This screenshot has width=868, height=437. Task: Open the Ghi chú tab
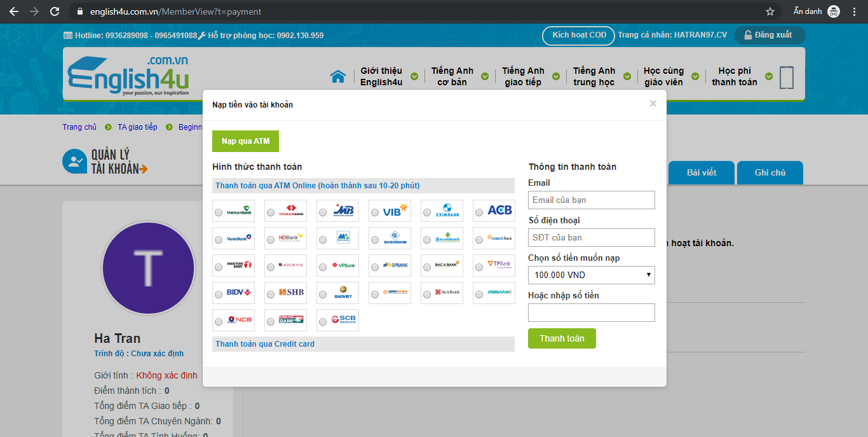(770, 172)
